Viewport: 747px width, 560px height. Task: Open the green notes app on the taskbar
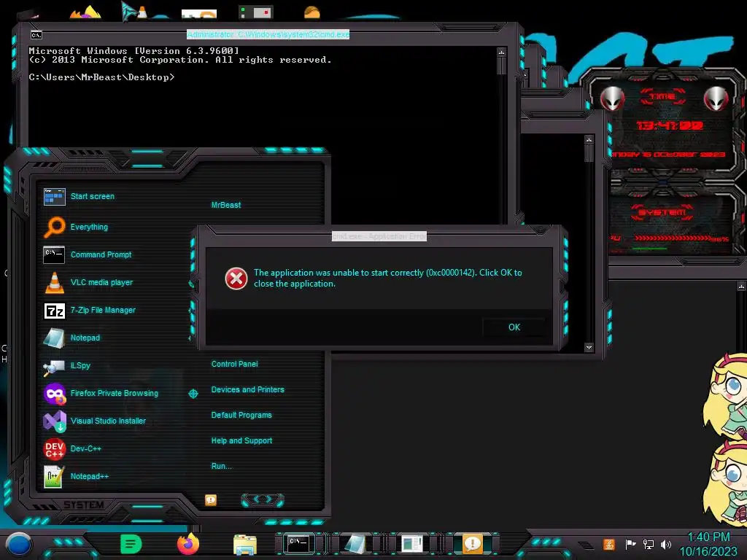pyautogui.click(x=131, y=544)
